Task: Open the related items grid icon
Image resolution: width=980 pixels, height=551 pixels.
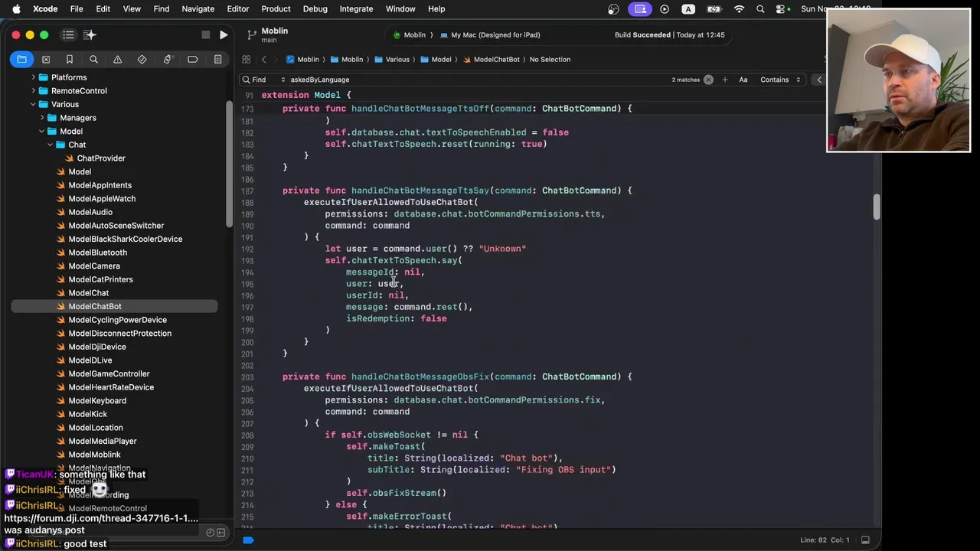Action: tap(246, 59)
